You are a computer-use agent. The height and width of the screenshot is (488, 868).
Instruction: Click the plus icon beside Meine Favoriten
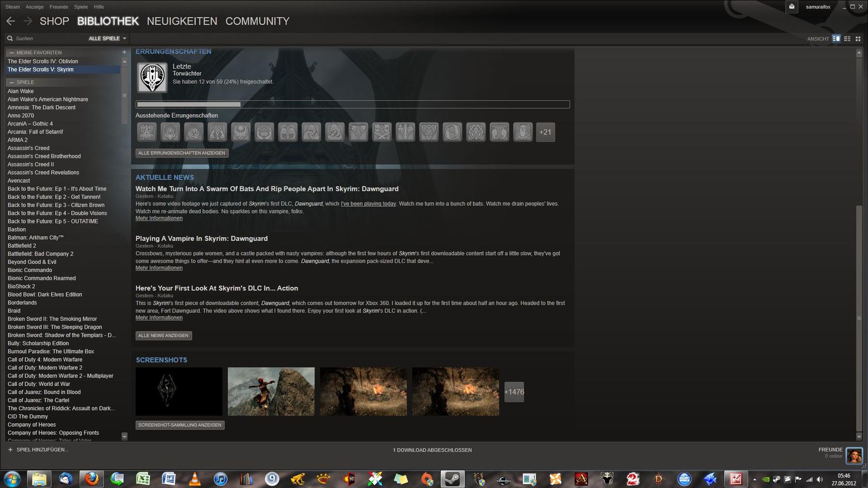coord(124,52)
